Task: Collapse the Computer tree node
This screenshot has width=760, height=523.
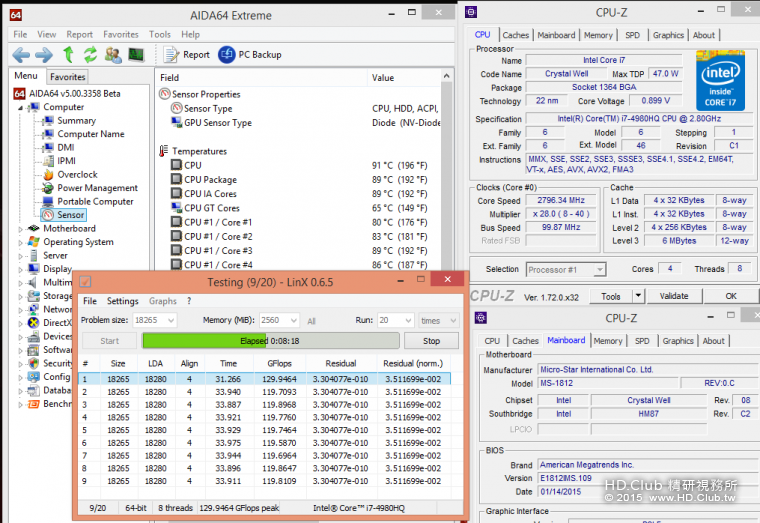Action: click(20, 107)
